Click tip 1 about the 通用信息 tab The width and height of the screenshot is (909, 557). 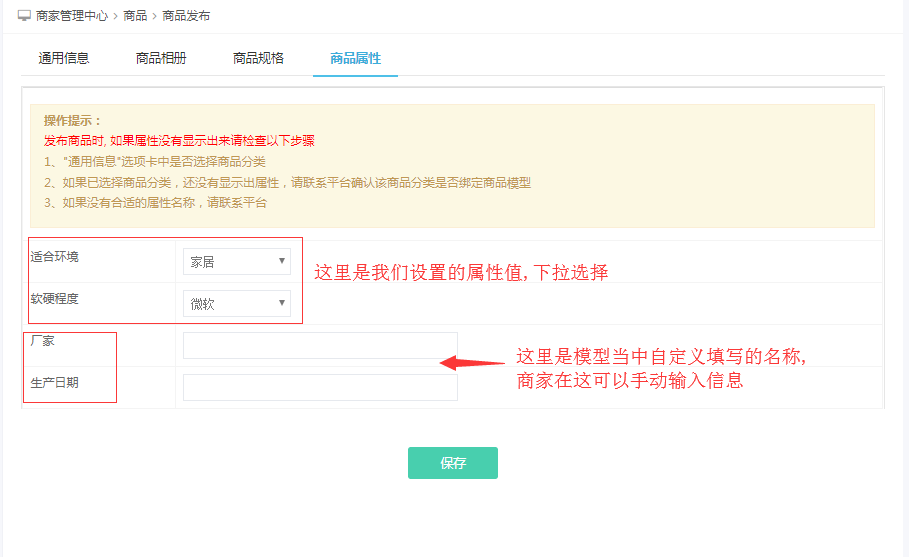click(x=155, y=162)
